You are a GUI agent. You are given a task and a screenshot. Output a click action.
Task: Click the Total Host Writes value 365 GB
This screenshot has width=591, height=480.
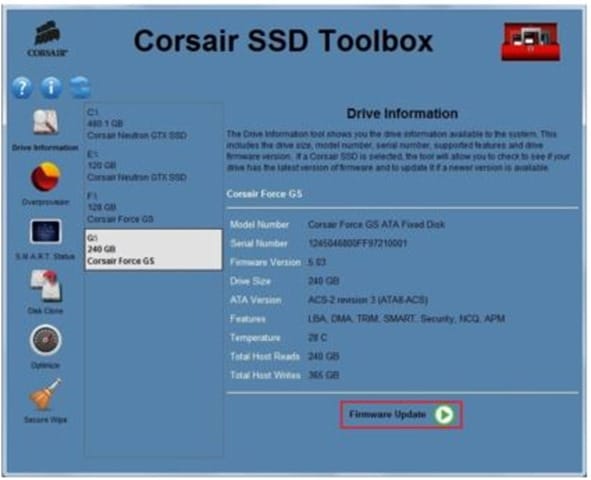324,375
